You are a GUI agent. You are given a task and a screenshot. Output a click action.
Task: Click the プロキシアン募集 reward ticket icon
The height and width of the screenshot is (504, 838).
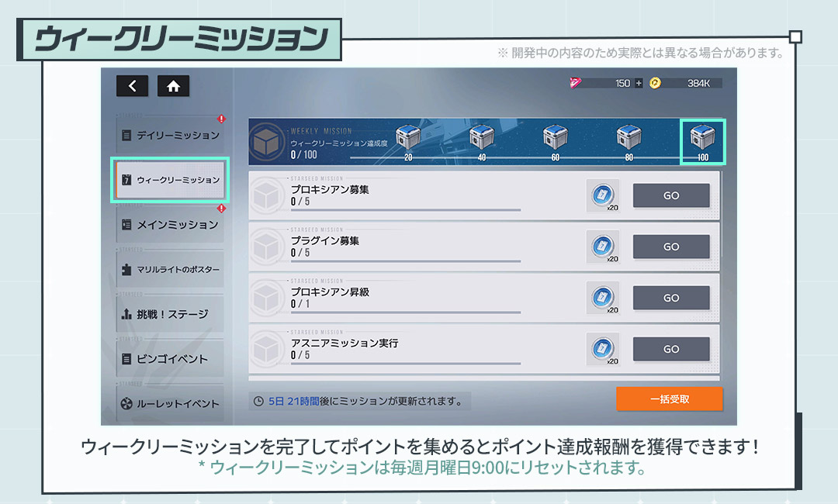coord(602,195)
